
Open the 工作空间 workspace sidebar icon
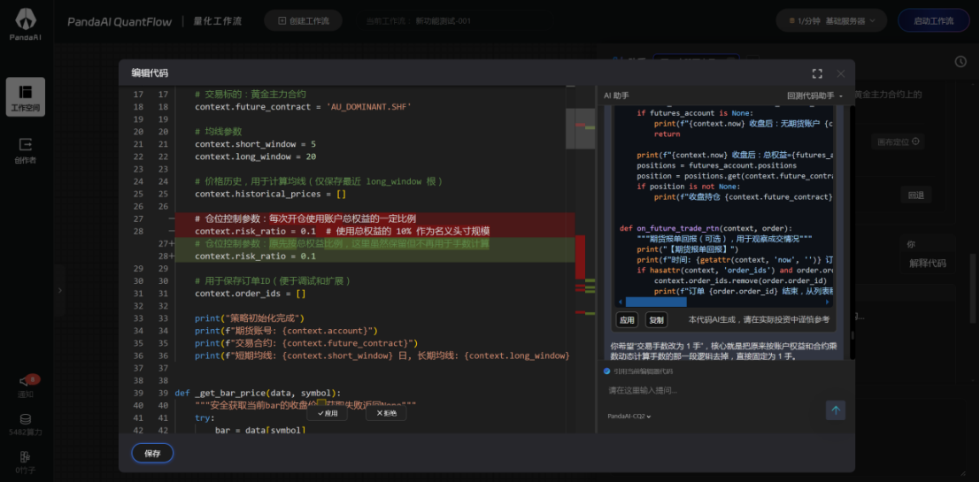pyautogui.click(x=26, y=96)
